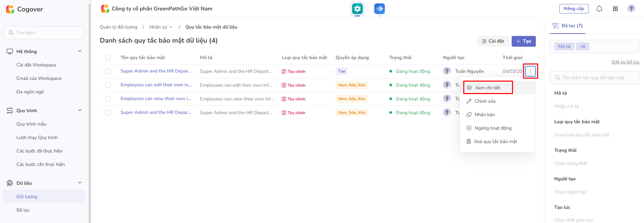
Task: Open the blue diamond app icon
Action: (x=380, y=9)
